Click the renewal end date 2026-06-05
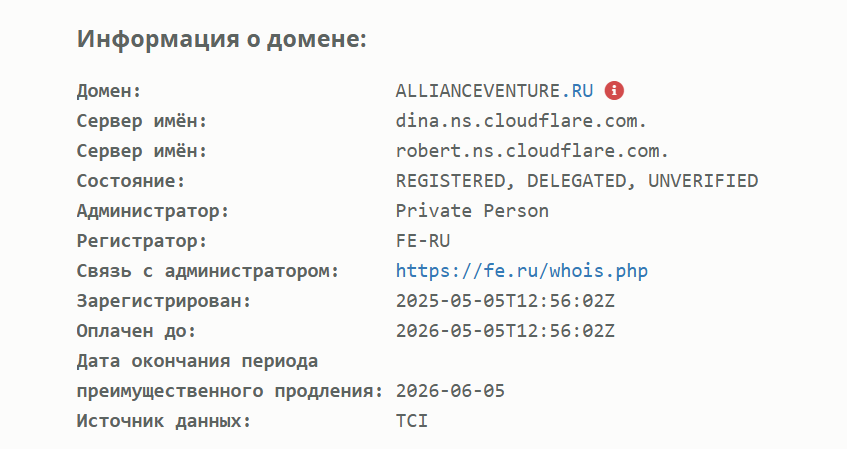The width and height of the screenshot is (847, 449). [451, 391]
